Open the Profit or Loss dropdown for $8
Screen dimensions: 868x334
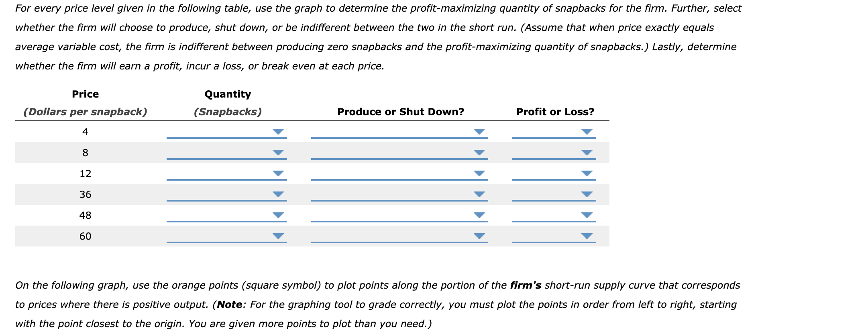coord(587,152)
